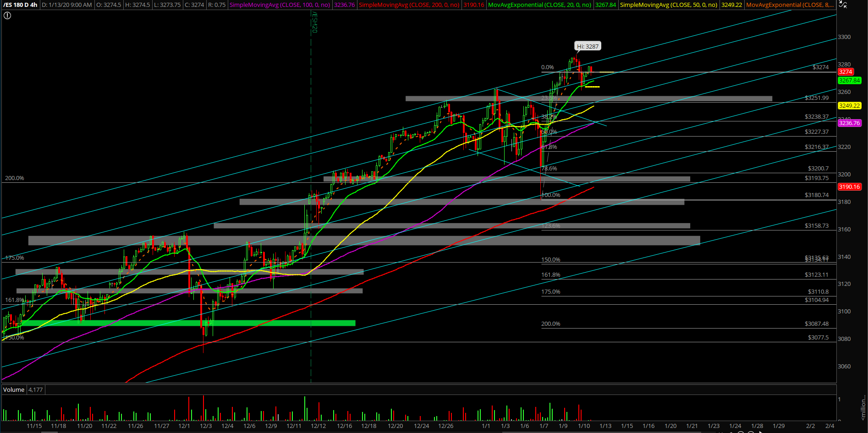Click red 3190.16 bubble on price axis
Screen dimensions: 868x433
[850, 187]
